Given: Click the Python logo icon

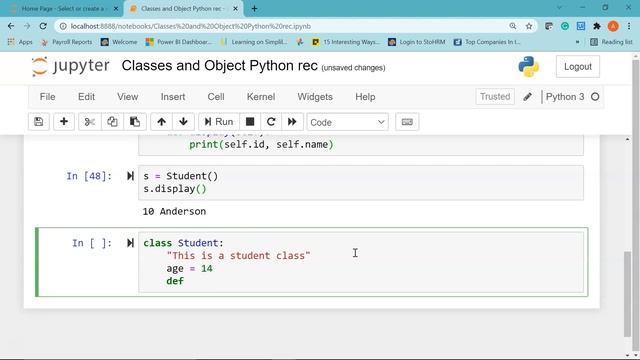Looking at the screenshot, I should click(x=529, y=67).
